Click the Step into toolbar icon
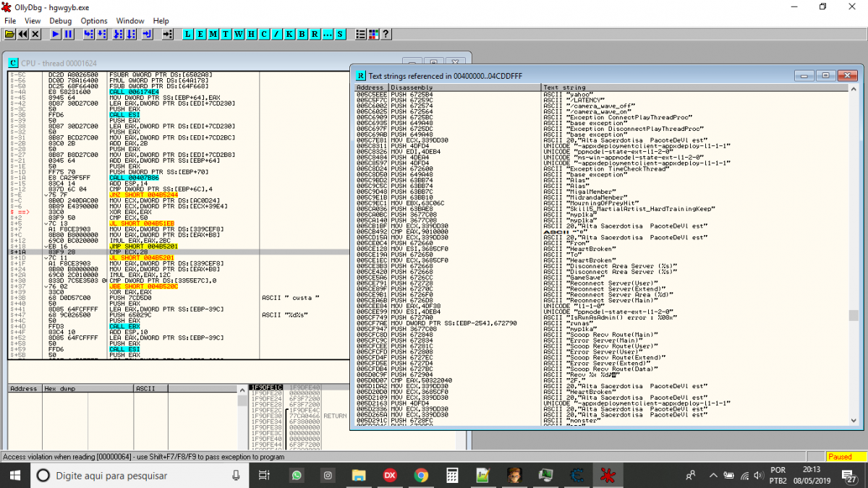The image size is (868, 488). click(89, 34)
